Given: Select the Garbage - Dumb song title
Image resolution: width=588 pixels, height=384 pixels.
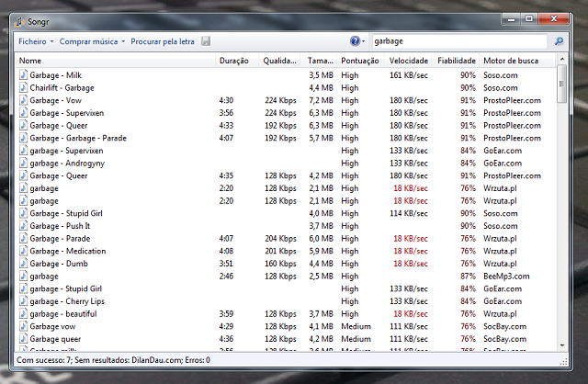Looking at the screenshot, I should (59, 264).
